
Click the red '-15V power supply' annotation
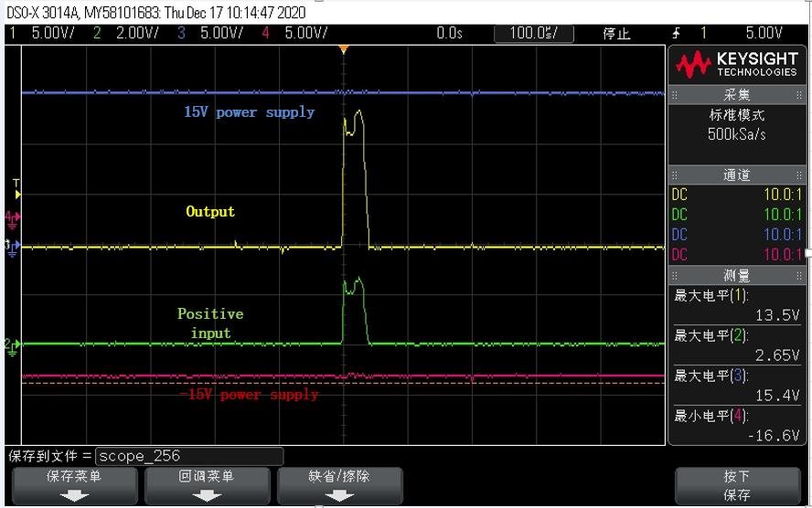coord(249,395)
